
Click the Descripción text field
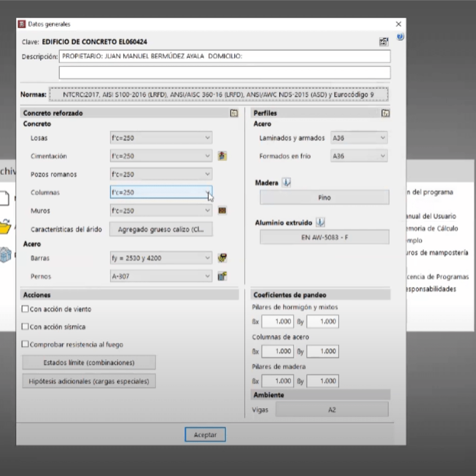point(224,56)
